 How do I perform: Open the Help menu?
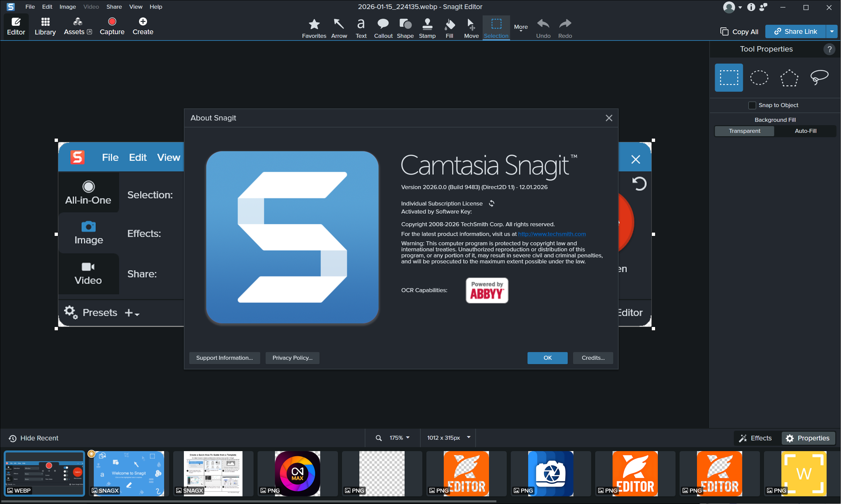pos(156,7)
